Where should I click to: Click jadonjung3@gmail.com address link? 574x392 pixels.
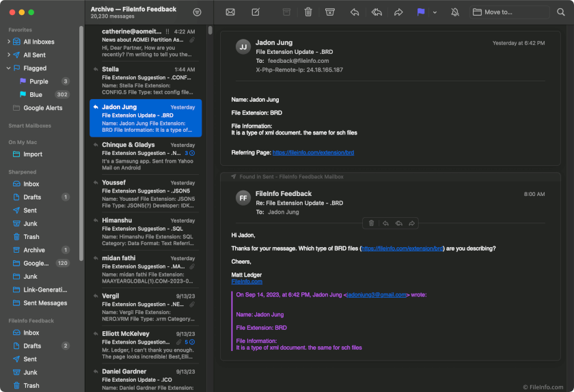coord(377,294)
